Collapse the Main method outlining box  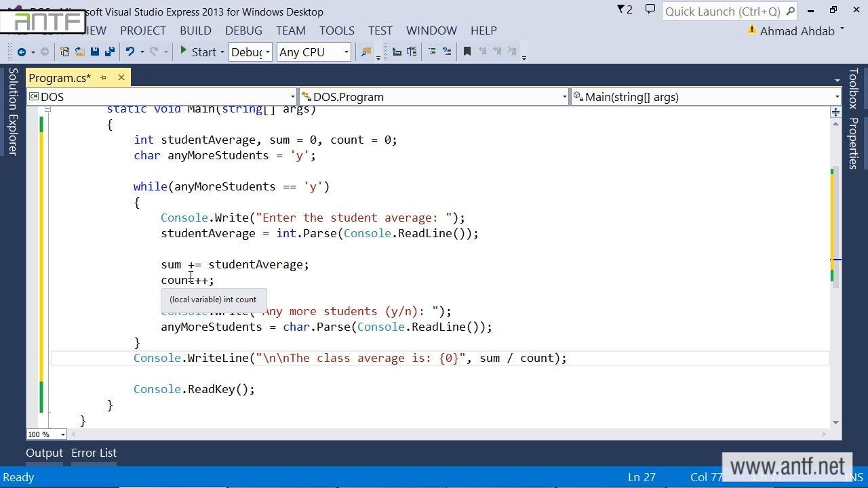pyautogui.click(x=47, y=109)
